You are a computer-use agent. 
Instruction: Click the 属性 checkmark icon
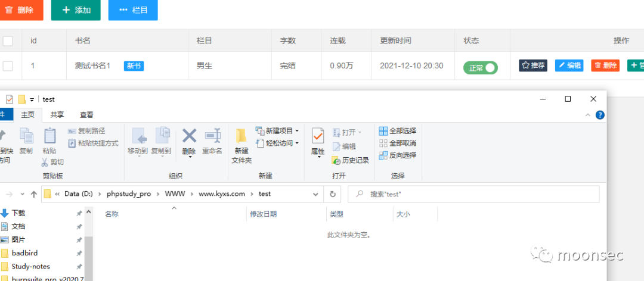point(318,136)
